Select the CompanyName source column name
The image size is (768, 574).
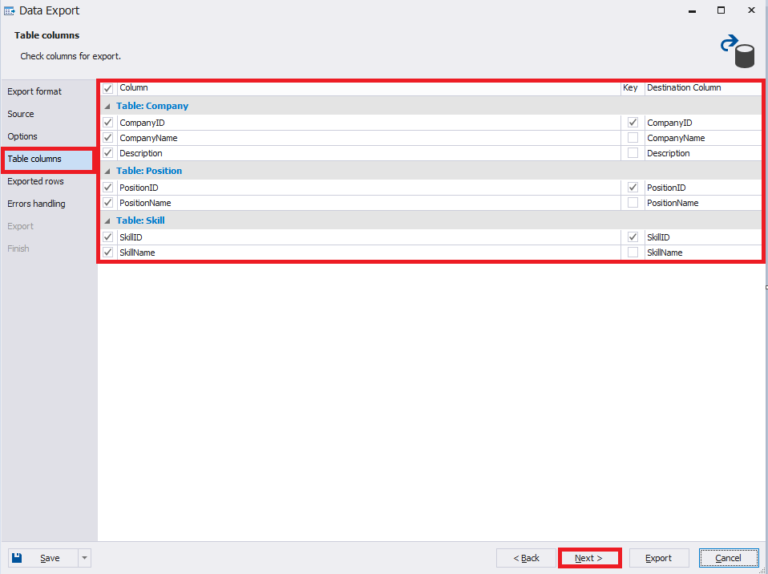click(148, 138)
